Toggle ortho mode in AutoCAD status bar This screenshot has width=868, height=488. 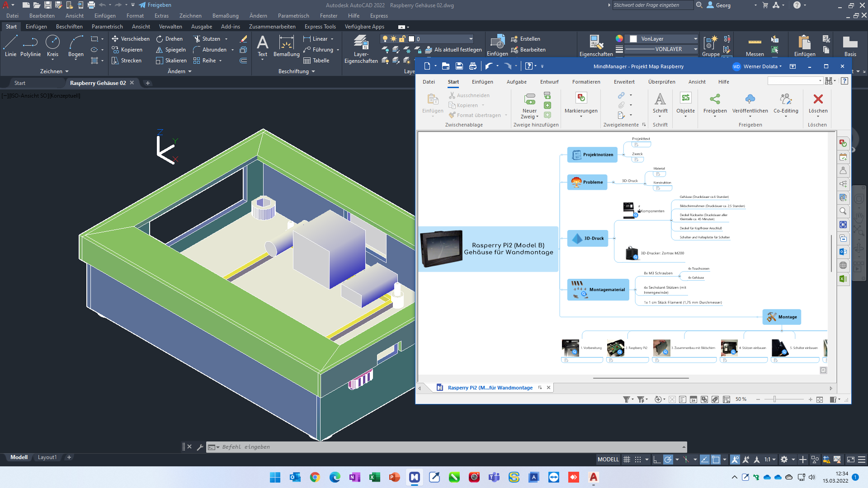tap(657, 460)
